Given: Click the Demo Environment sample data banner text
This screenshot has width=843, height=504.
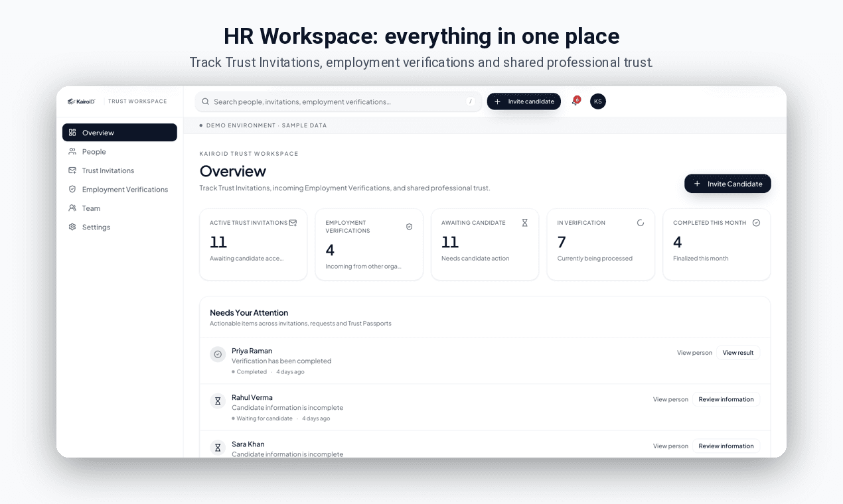Looking at the screenshot, I should 266,125.
